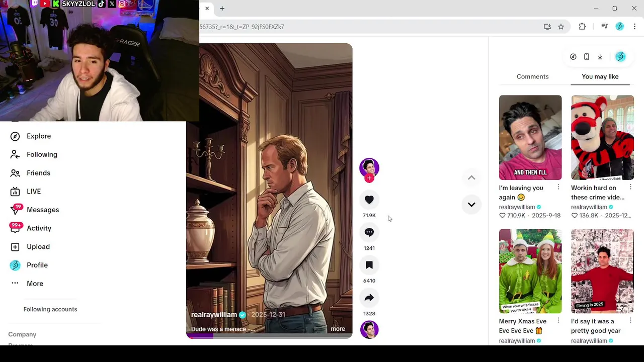Open options for 'Workin hard on these crime' video
This screenshot has width=644, height=362.
coord(630,187)
